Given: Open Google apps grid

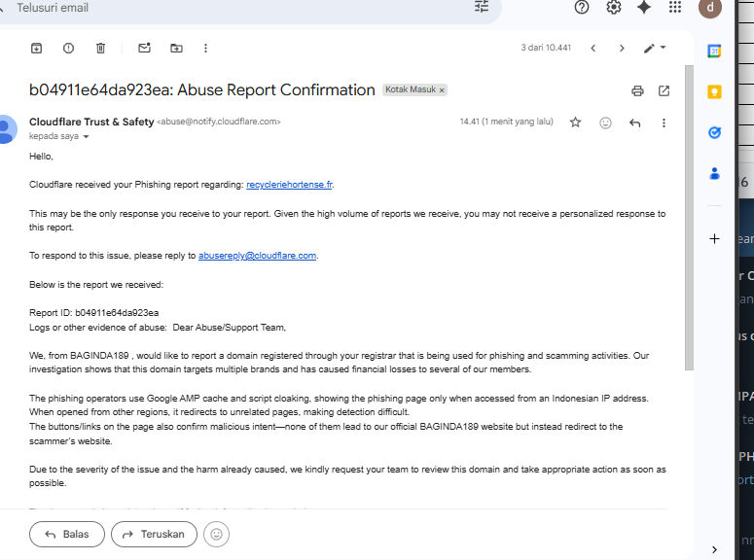Looking at the screenshot, I should click(x=675, y=7).
